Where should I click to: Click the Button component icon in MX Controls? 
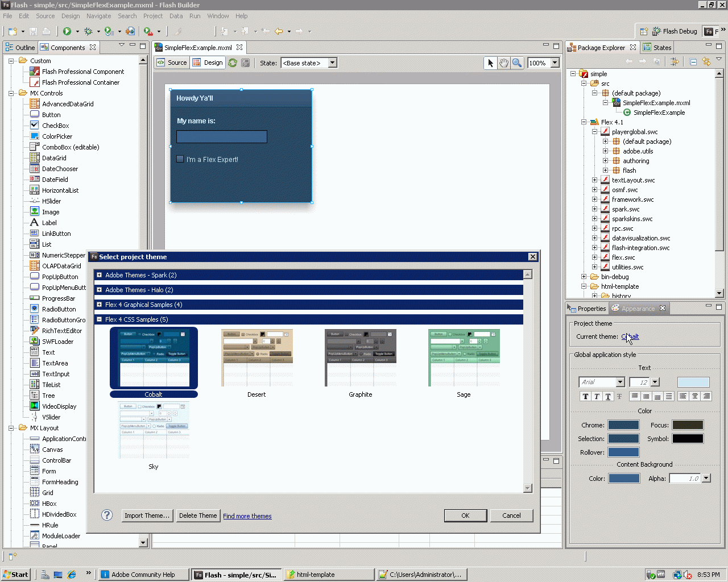coord(35,115)
